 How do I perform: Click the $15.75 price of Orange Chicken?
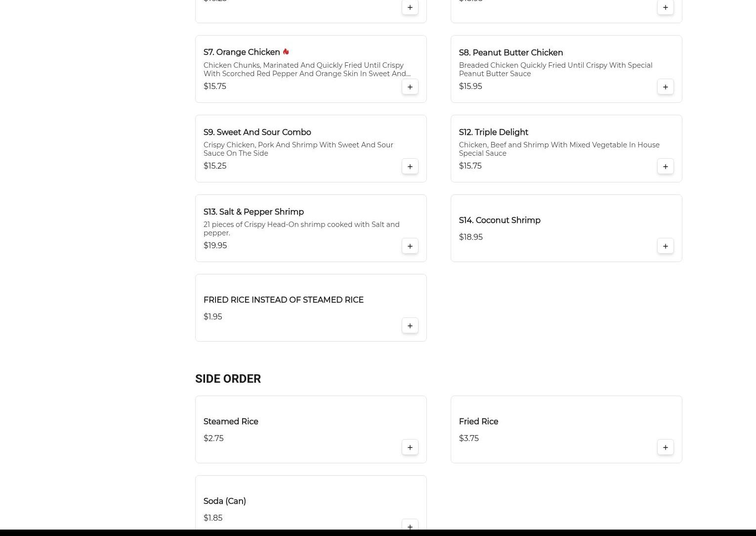pos(215,87)
